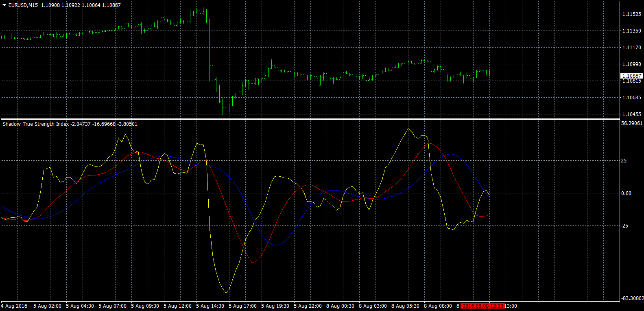644x311 pixels.
Task: Click the 1.10635 price scale label
Action: point(632,98)
